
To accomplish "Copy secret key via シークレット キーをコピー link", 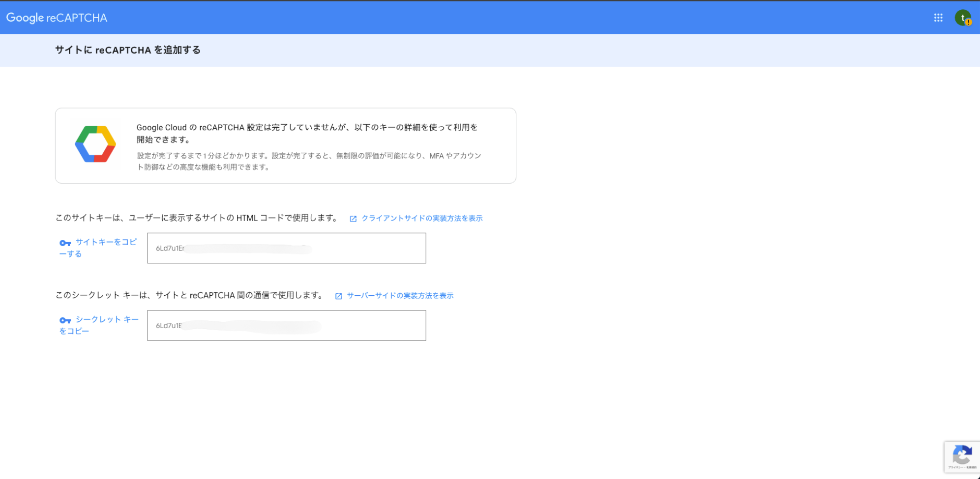I will (99, 325).
